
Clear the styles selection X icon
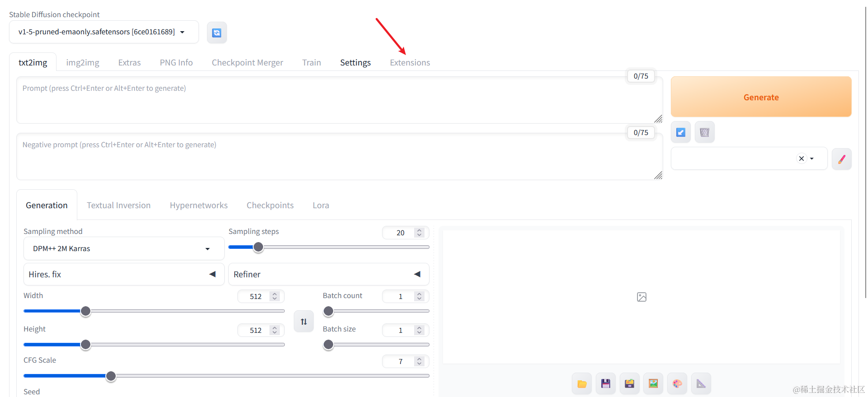pos(802,159)
